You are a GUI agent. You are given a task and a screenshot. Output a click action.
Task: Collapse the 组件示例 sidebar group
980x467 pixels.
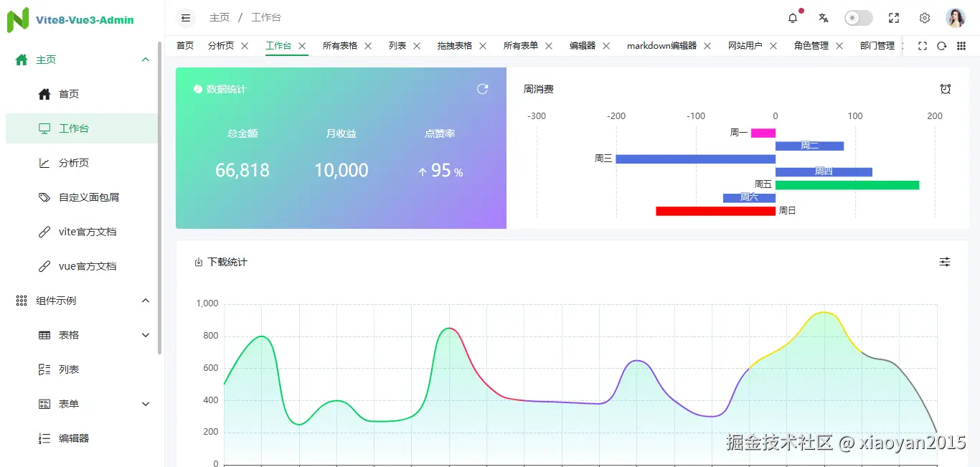pyautogui.click(x=146, y=301)
